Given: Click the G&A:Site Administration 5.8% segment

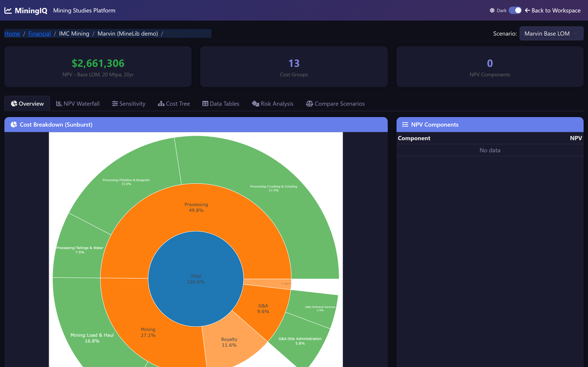Looking at the screenshot, I should (x=300, y=341).
